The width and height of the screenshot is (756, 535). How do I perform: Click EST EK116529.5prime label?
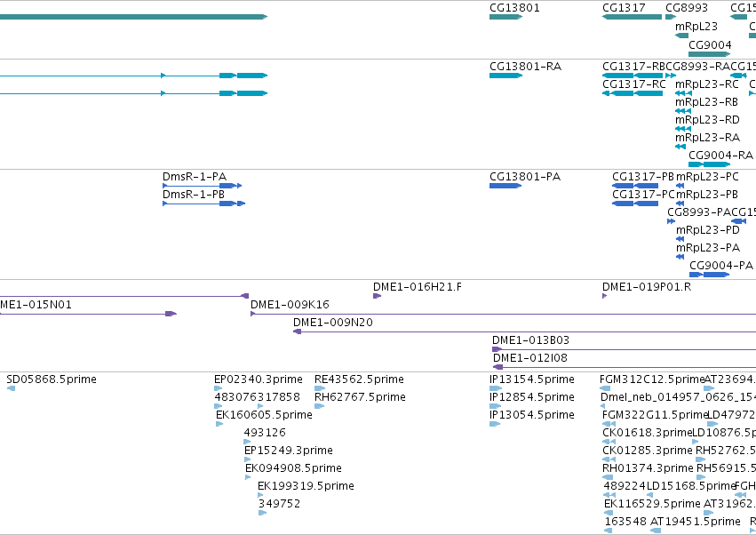tap(652, 504)
